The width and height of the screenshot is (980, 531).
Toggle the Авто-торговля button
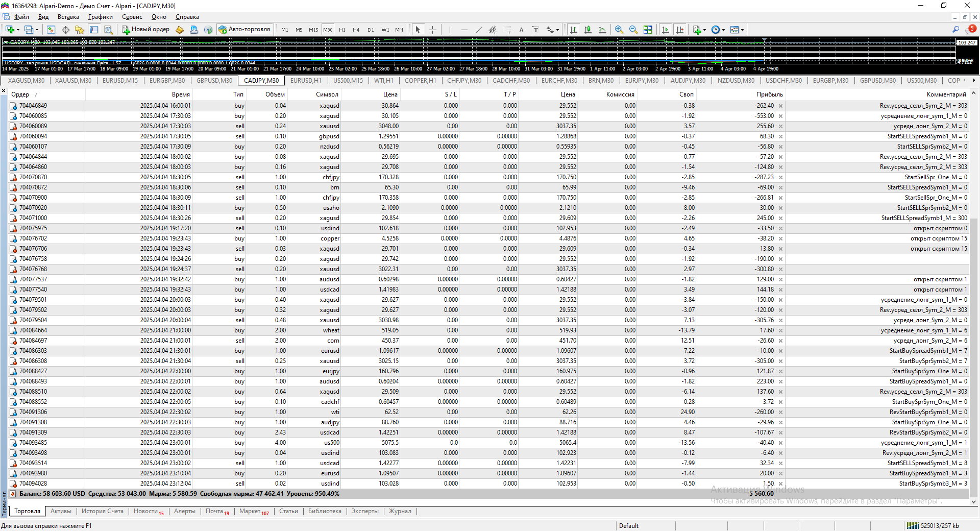[x=244, y=30]
